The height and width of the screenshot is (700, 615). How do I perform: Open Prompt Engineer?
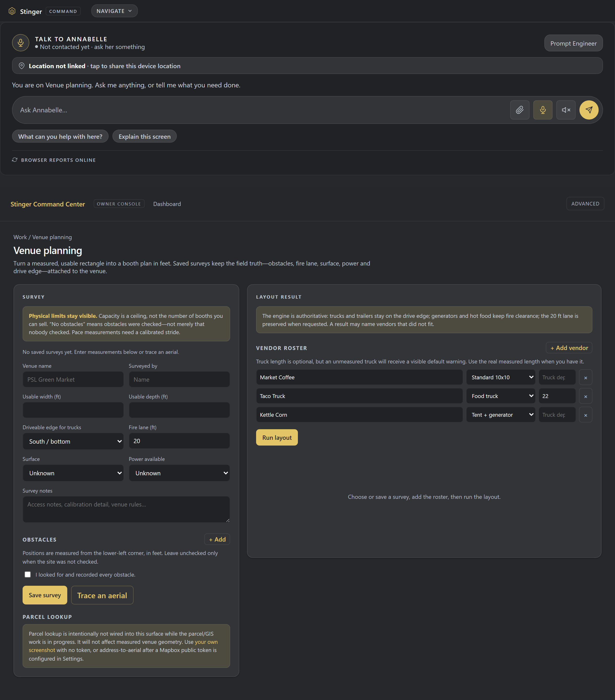click(573, 43)
